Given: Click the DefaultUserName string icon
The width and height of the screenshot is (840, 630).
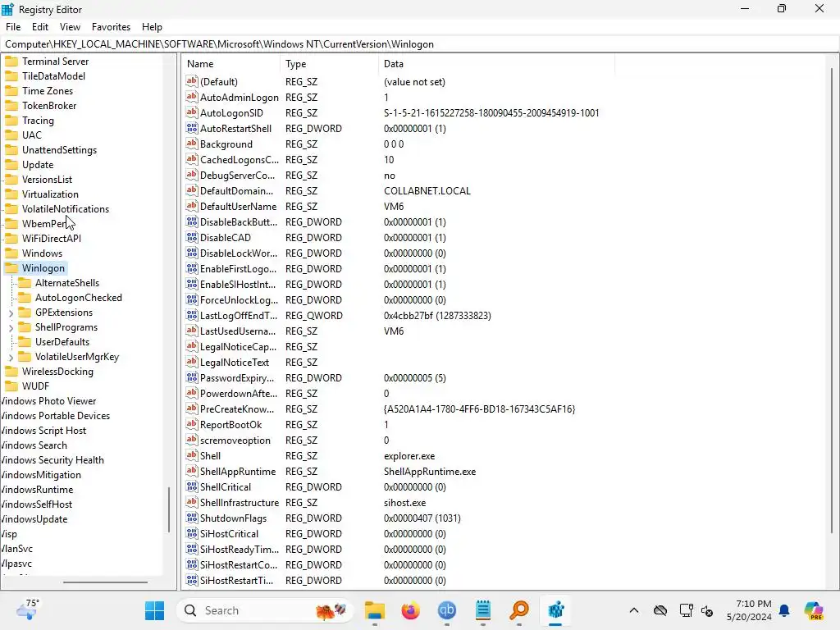Looking at the screenshot, I should (192, 206).
